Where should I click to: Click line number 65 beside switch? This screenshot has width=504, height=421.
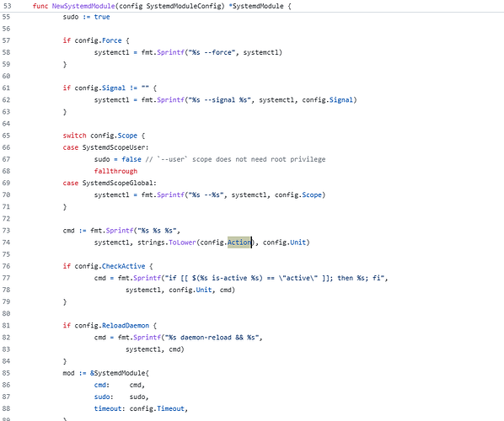6,136
